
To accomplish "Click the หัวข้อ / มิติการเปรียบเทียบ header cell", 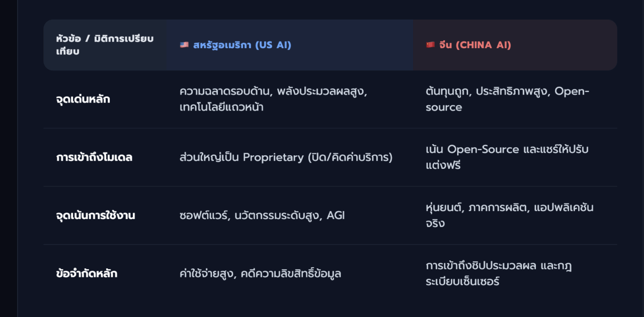I will [105, 45].
